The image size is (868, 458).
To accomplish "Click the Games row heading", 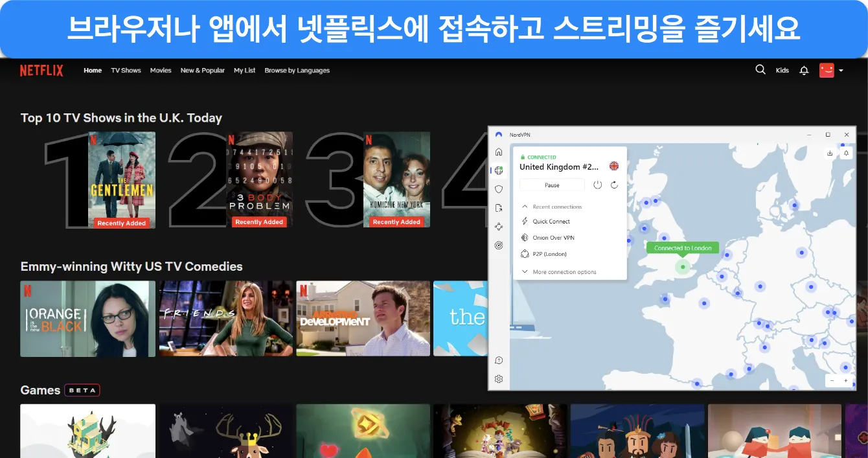I will tap(40, 390).
